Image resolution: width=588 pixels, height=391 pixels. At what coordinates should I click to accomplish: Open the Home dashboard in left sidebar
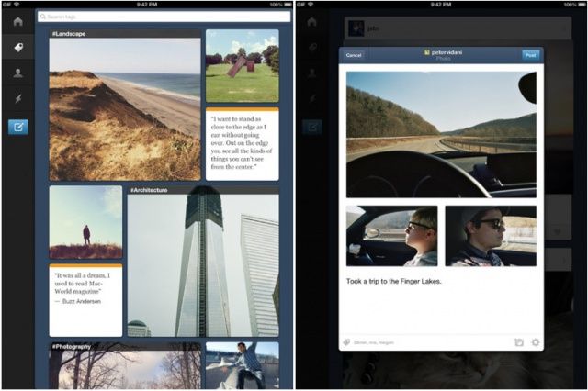(17, 21)
